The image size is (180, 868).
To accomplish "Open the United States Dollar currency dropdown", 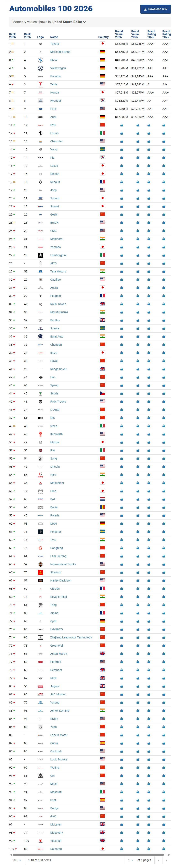I will tap(69, 22).
